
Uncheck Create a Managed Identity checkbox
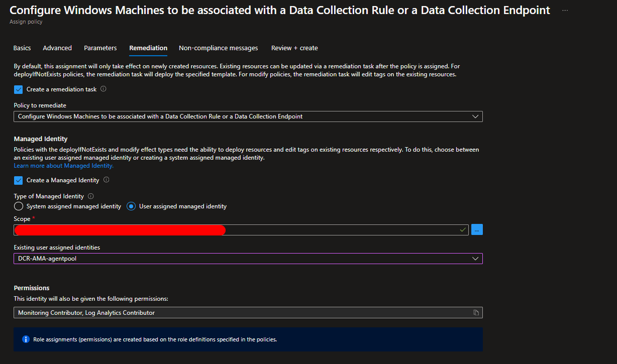19,180
